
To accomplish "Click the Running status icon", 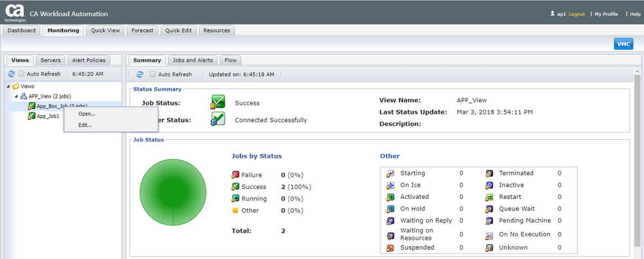I will coord(235,199).
